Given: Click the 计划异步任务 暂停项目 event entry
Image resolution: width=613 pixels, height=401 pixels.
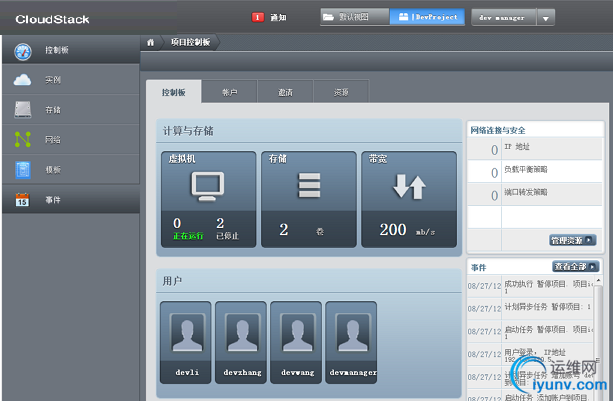Looking at the screenshot, I should click(531, 308).
